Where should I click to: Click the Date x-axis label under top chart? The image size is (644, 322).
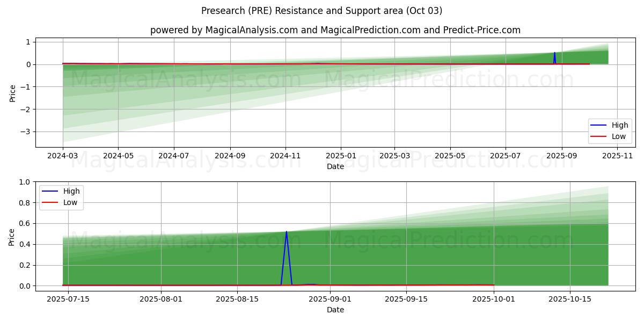(335, 166)
